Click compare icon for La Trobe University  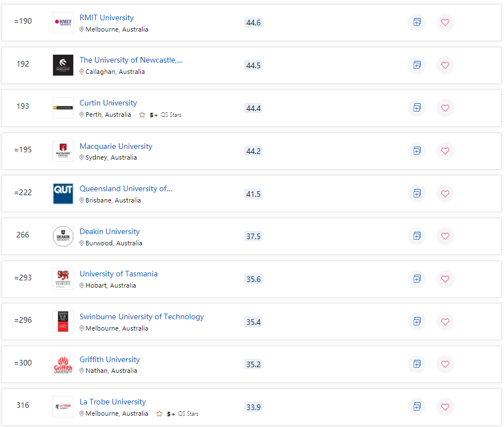(x=417, y=407)
